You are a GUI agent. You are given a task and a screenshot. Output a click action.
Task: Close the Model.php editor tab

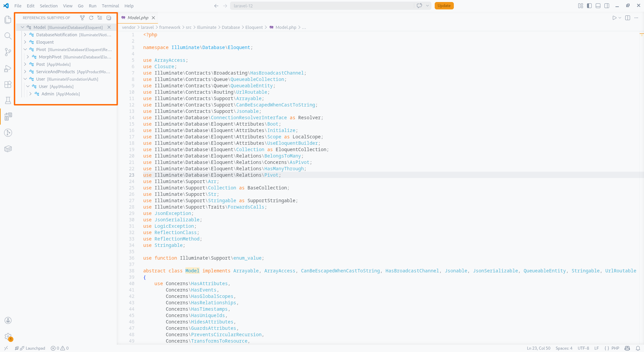tap(153, 18)
